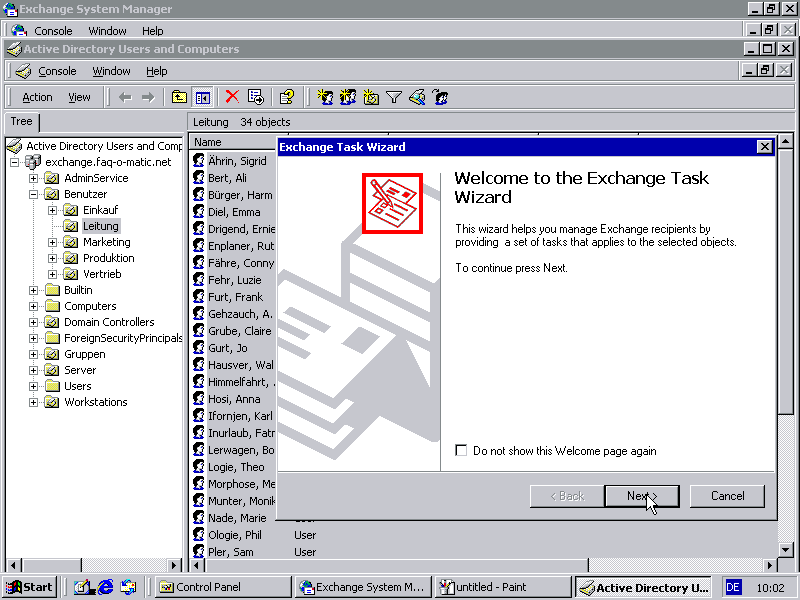
Task: Open Console menu in Active Directory window
Action: pyautogui.click(x=57, y=71)
